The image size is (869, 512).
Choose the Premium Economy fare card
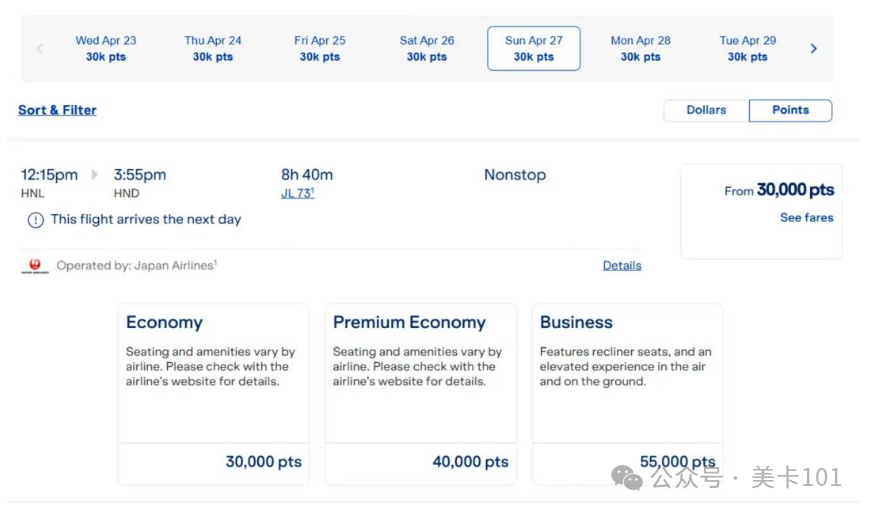pos(421,395)
